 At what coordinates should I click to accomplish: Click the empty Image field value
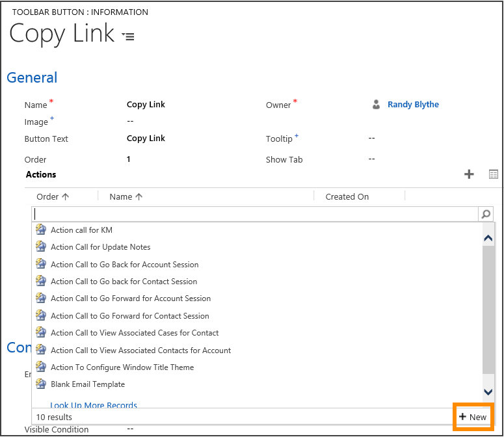tap(130, 122)
